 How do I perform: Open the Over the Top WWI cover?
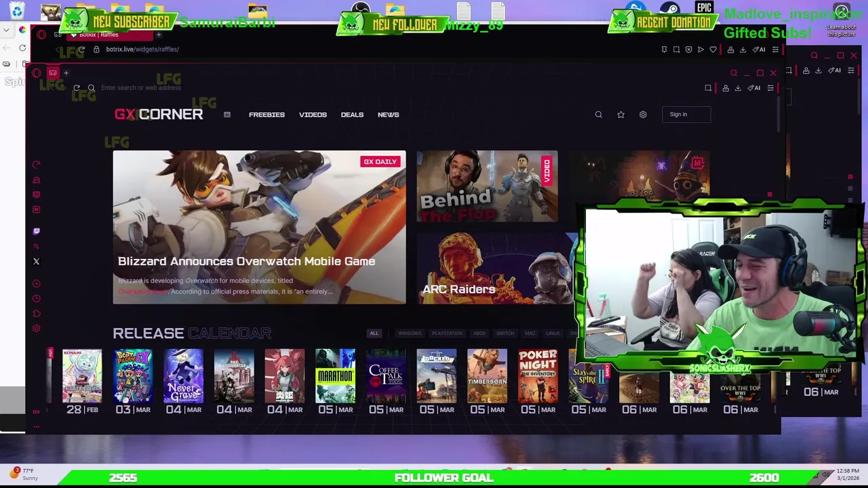coord(740,388)
